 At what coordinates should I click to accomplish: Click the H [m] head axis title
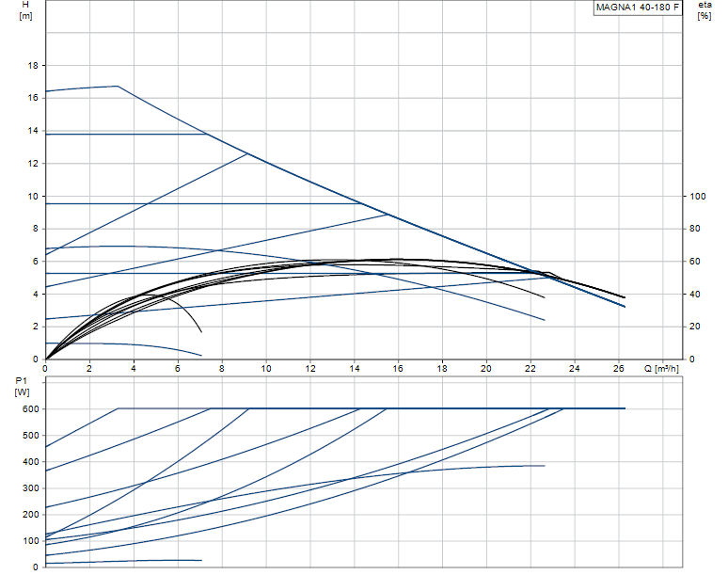pyautogui.click(x=25, y=12)
